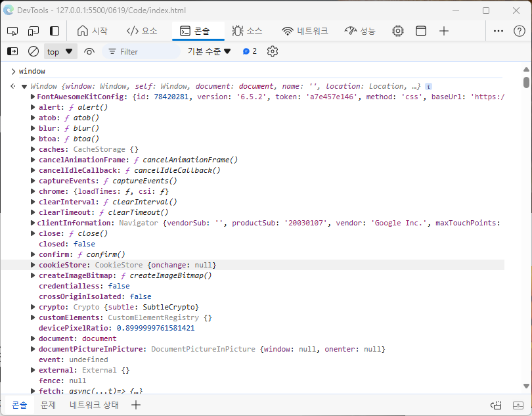Select the bottom drawer 콘솔 tab

click(19, 405)
